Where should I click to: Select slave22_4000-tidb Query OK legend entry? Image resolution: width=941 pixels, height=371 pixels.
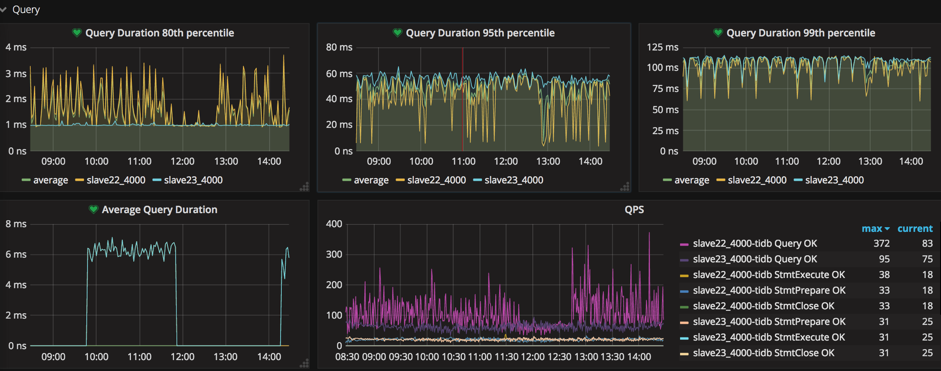754,243
